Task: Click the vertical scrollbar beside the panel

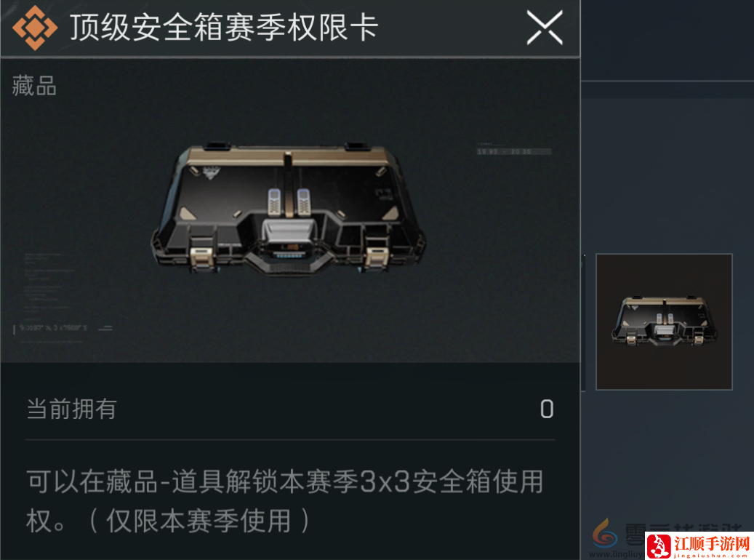Action: pos(584,322)
